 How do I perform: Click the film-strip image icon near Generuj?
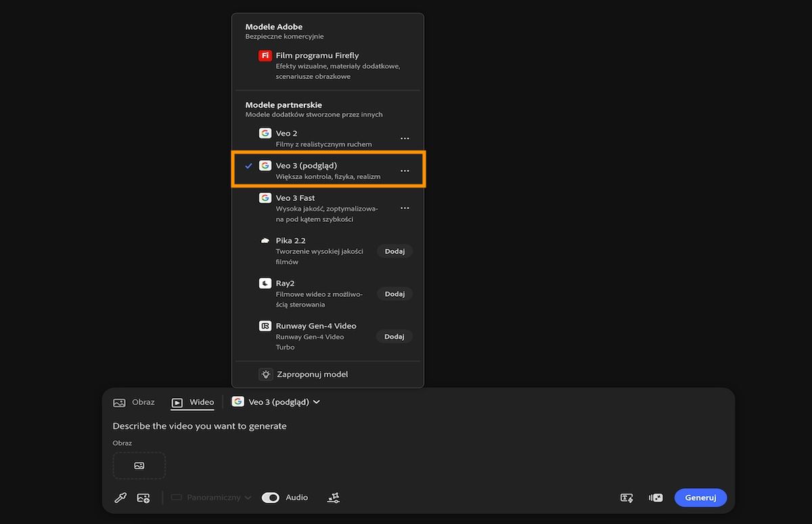[656, 498]
